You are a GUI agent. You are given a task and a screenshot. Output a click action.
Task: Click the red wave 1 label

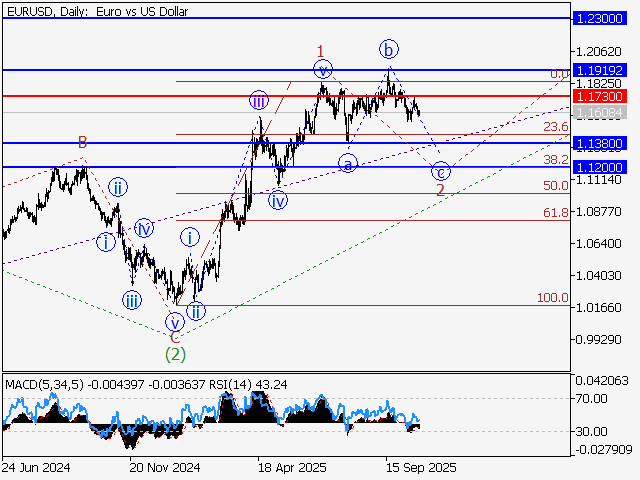pyautogui.click(x=320, y=51)
